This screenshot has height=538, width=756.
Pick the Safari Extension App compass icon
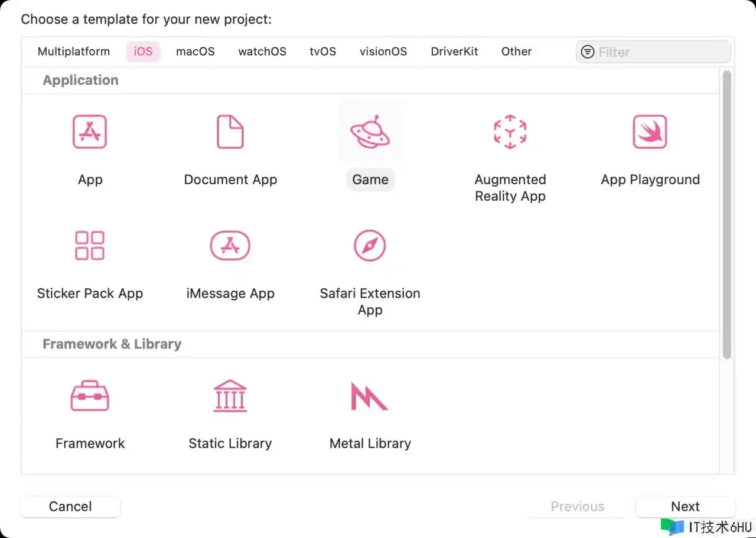370,246
